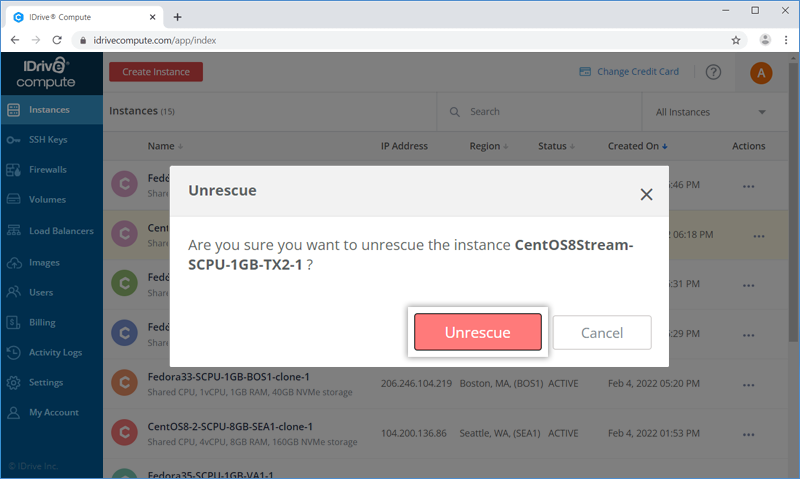Screen dimensions: 800x479
Task: Open Change Credit Card link
Action: pos(638,71)
